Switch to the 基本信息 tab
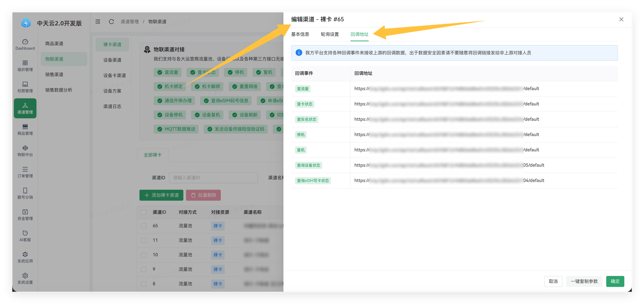This screenshot has height=304, width=644. click(x=300, y=34)
